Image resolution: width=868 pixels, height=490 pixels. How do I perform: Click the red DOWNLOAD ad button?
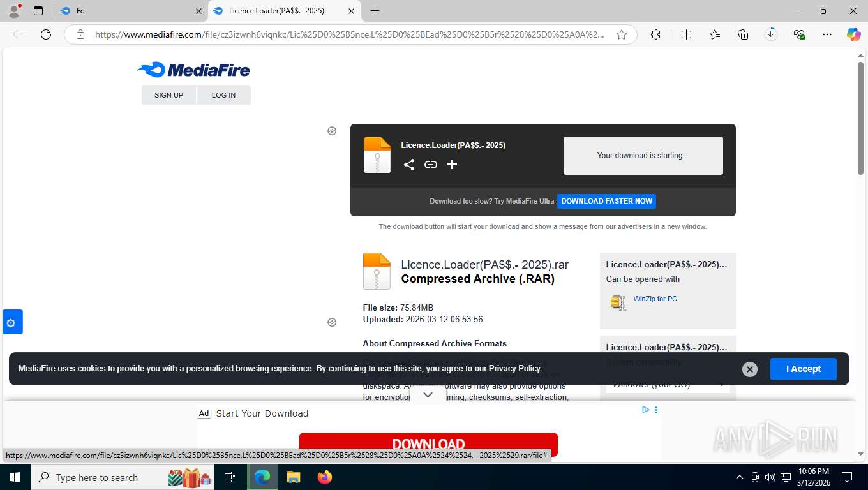click(428, 445)
